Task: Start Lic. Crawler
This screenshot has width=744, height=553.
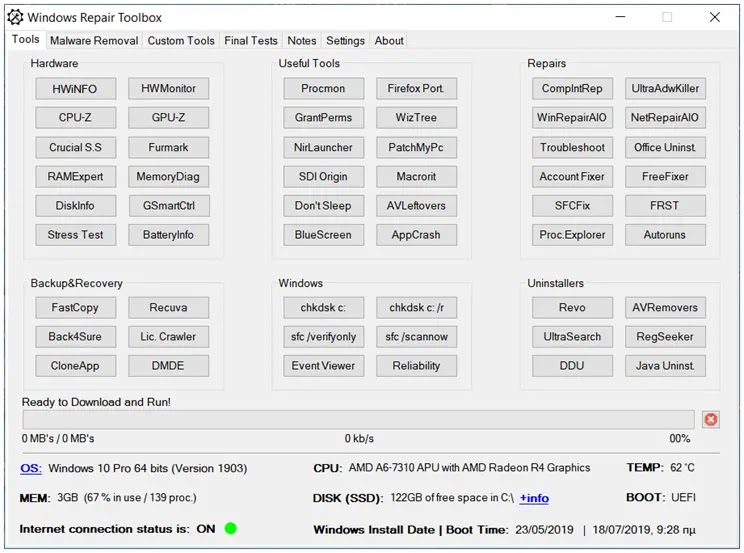Action: [x=168, y=337]
